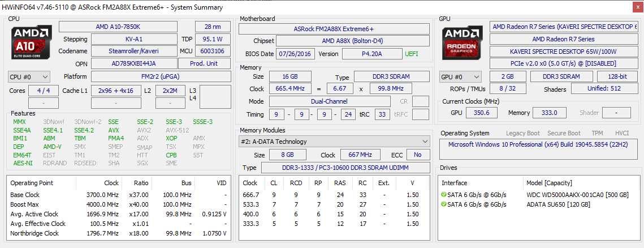Select the Dual-Channel mode field
The width and height of the screenshot is (644, 248).
[330, 101]
